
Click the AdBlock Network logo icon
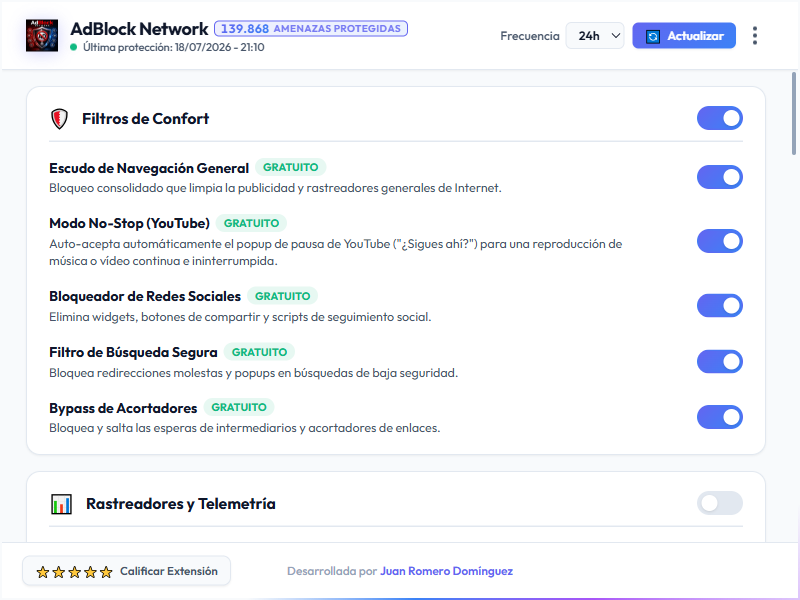click(x=42, y=36)
